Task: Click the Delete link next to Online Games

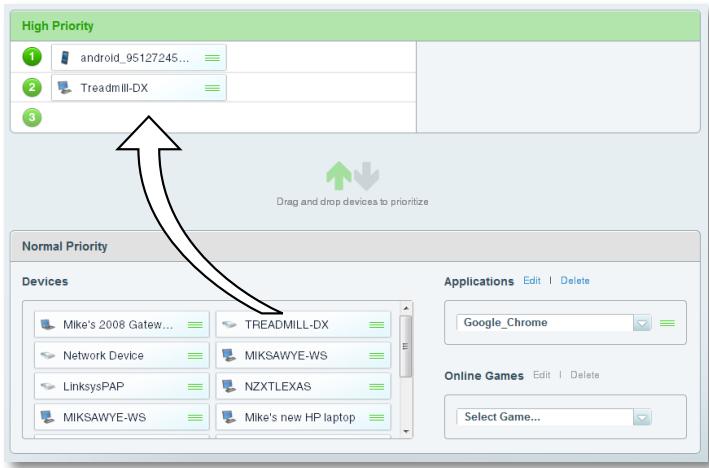Action: [x=585, y=375]
